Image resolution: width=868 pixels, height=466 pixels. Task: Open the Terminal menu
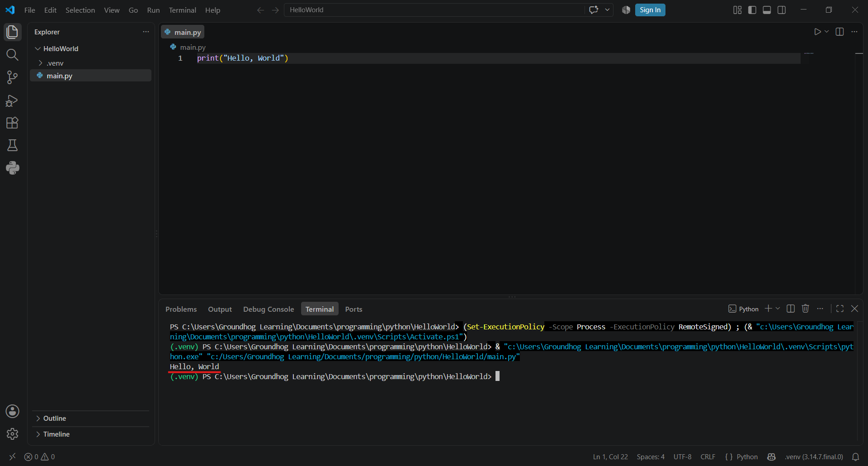(x=183, y=10)
